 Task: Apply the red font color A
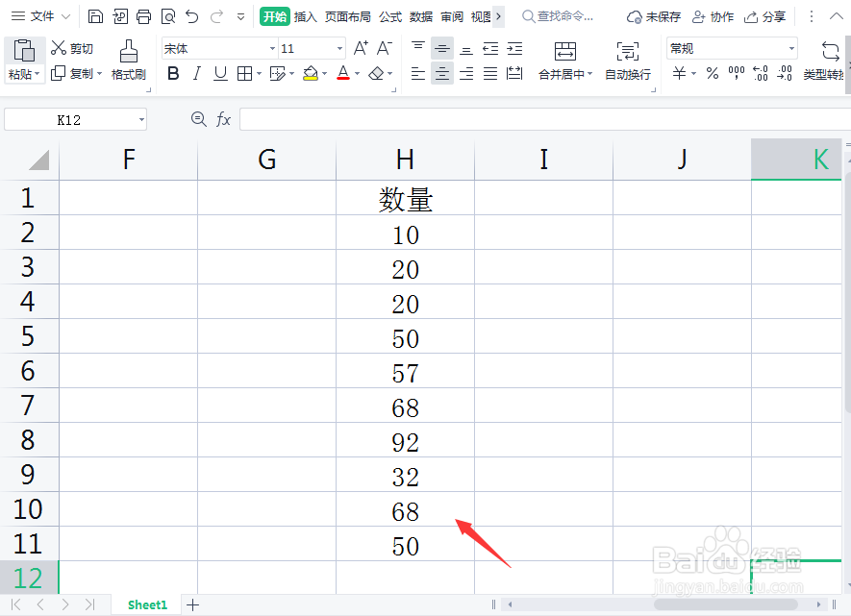343,73
